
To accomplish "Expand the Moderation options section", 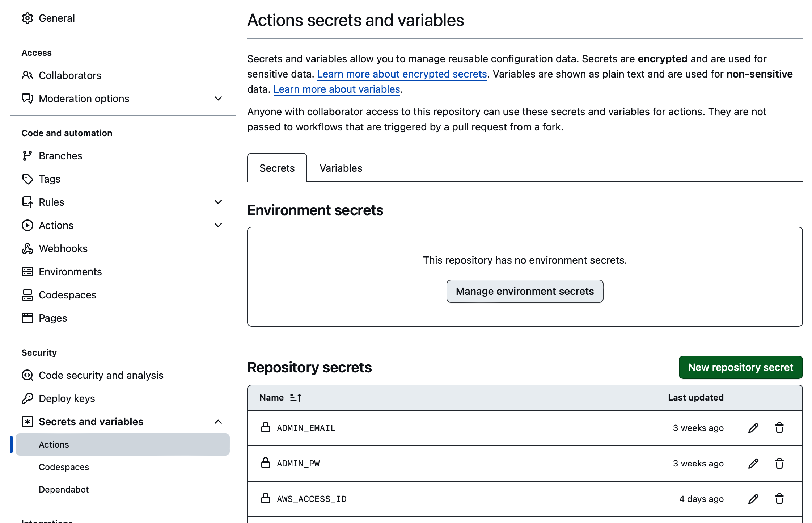I will [218, 99].
